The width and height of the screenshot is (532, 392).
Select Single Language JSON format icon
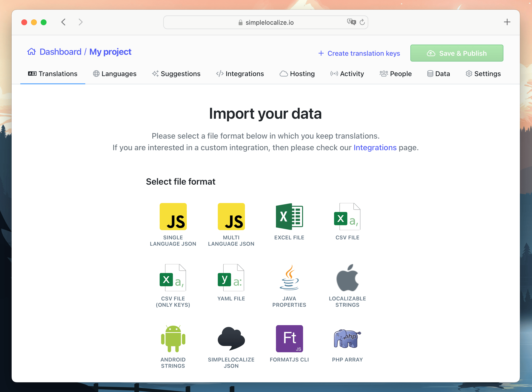[x=173, y=217]
